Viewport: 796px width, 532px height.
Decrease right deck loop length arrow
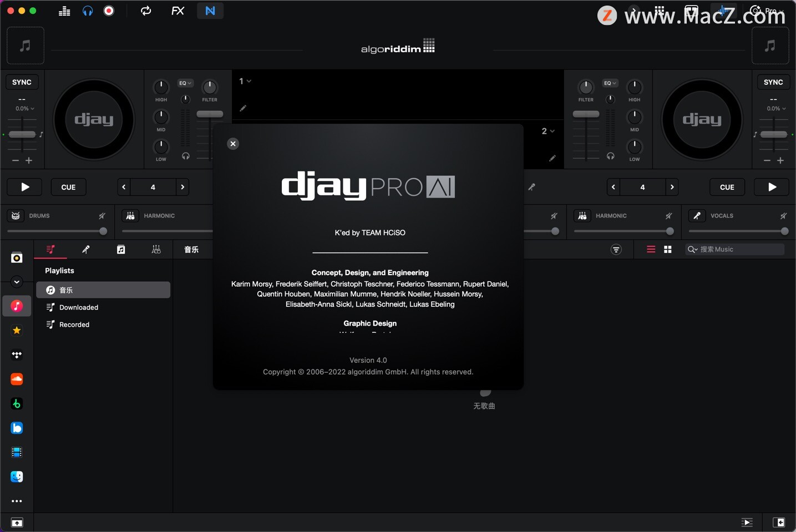(x=613, y=187)
